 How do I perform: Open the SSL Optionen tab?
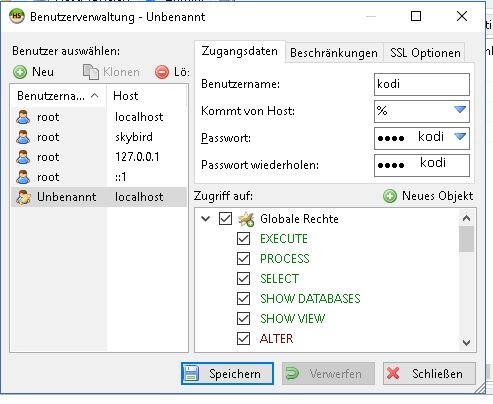point(425,53)
